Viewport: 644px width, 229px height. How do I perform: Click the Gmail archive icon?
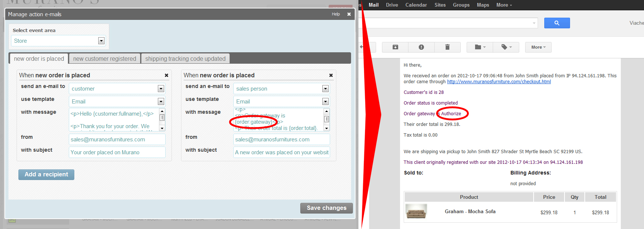(395, 47)
